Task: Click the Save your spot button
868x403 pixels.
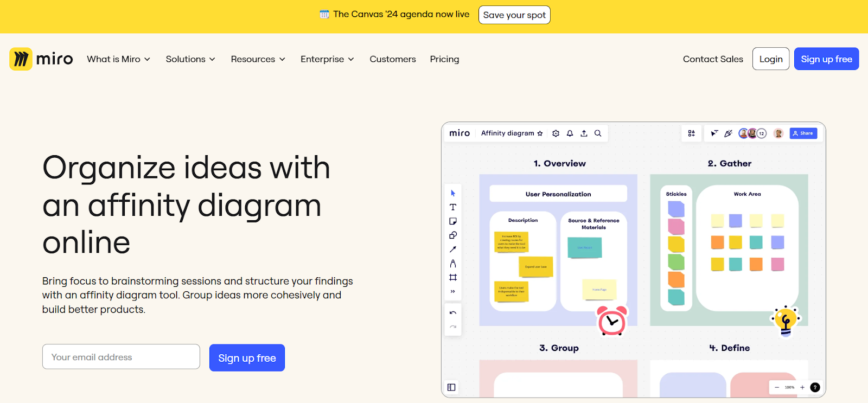Action: click(x=514, y=15)
